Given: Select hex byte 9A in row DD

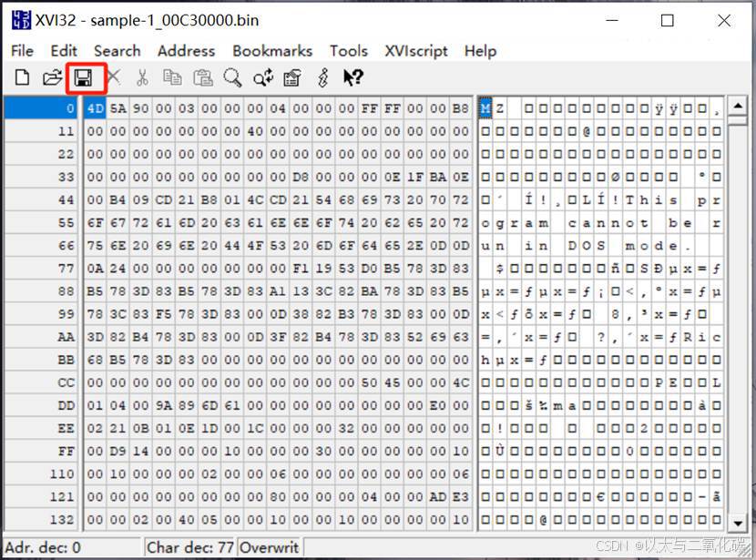Looking at the screenshot, I should click(163, 405).
